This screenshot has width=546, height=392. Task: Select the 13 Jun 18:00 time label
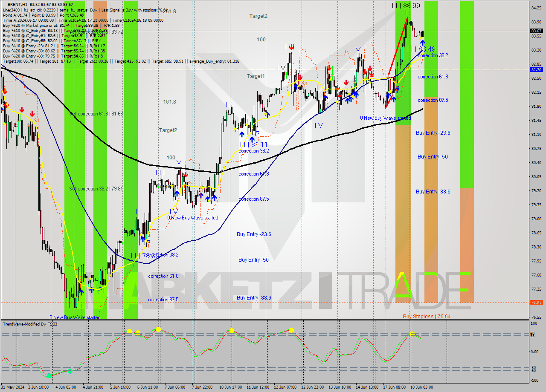click(340, 387)
